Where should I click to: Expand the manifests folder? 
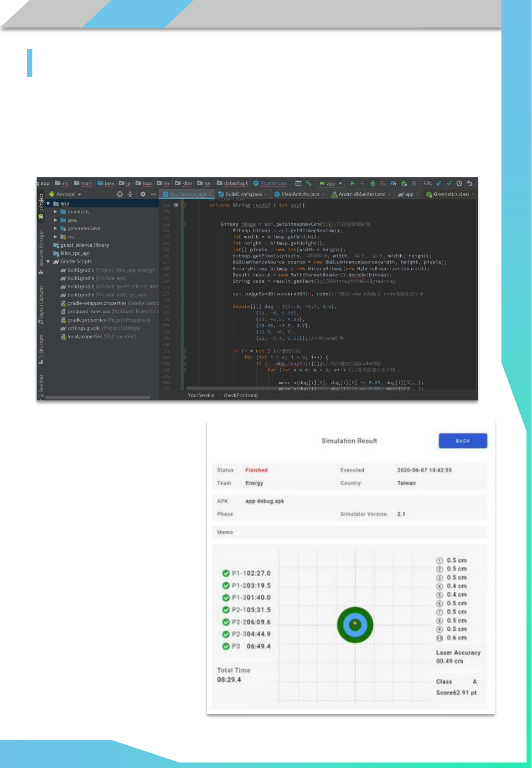55,212
